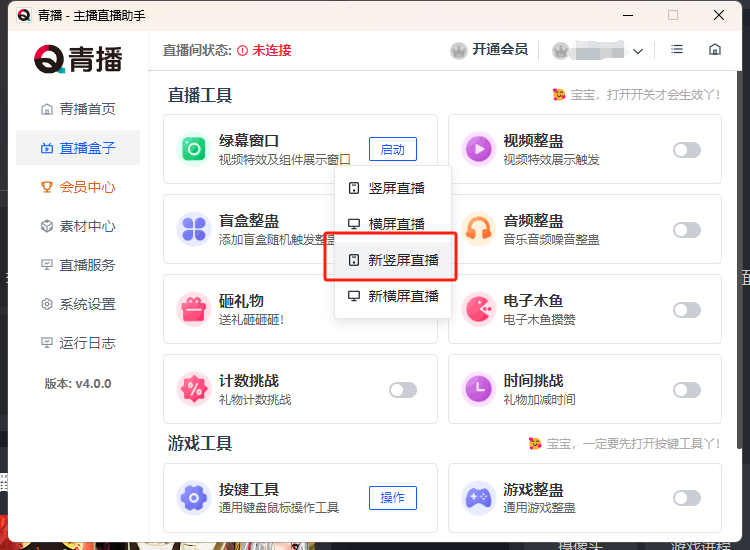Minimize the 青播 window

tap(628, 15)
